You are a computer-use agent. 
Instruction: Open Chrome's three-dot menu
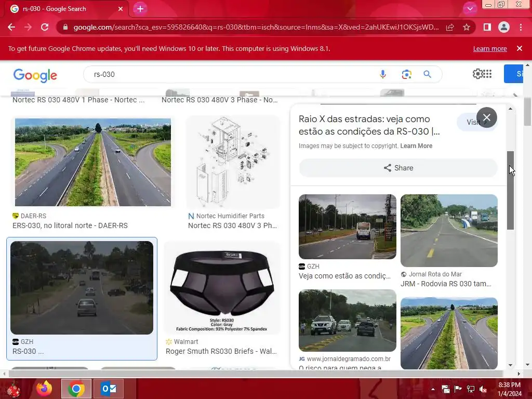pos(521,27)
